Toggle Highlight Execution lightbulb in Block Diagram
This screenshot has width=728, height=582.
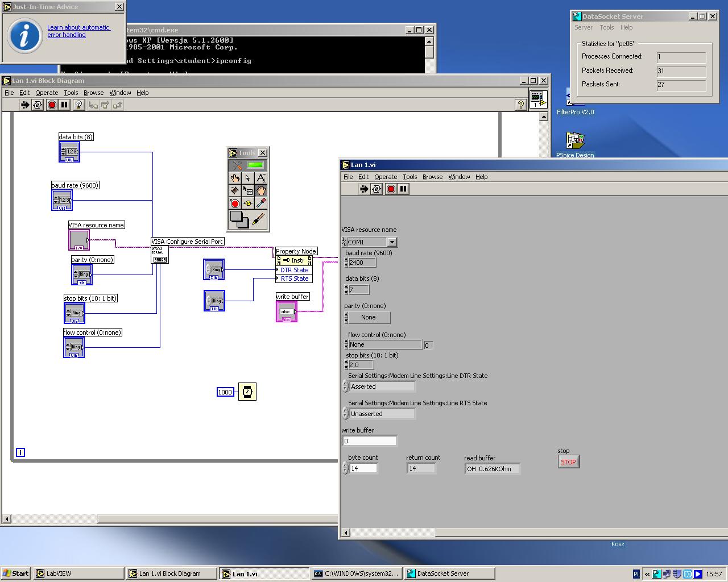click(x=79, y=105)
